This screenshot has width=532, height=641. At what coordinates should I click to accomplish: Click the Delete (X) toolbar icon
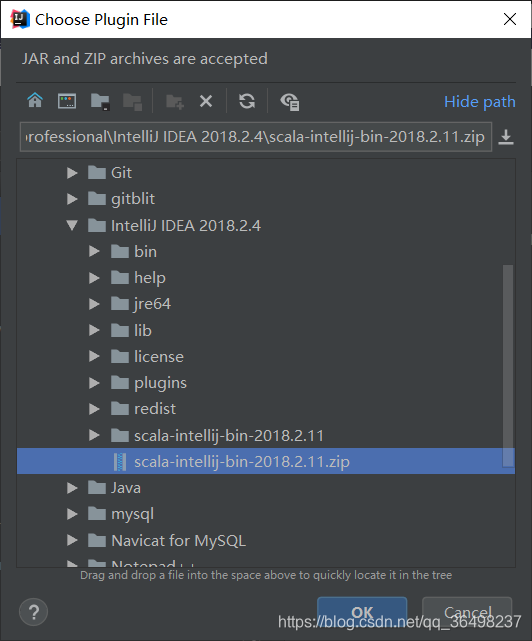point(206,101)
